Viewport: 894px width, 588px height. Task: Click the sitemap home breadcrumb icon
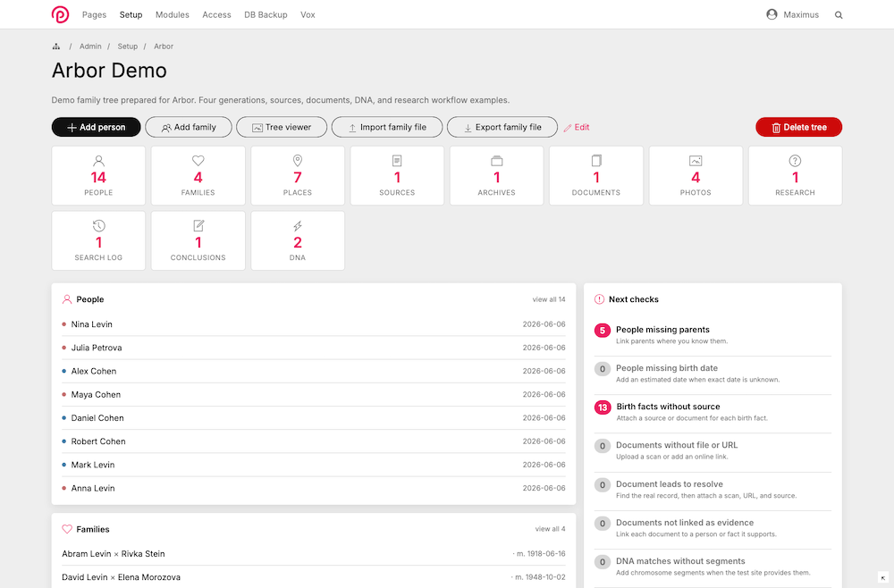(x=55, y=46)
